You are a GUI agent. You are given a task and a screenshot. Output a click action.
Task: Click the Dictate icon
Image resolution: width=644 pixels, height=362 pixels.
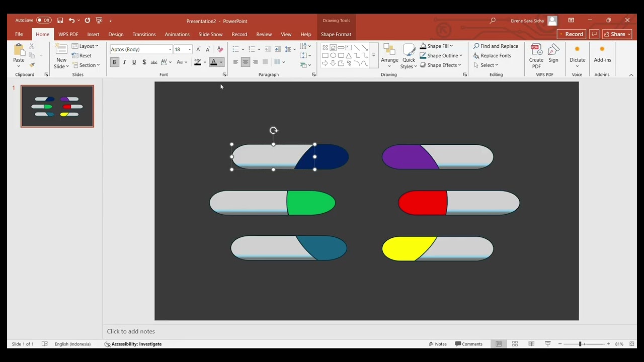[x=577, y=49]
